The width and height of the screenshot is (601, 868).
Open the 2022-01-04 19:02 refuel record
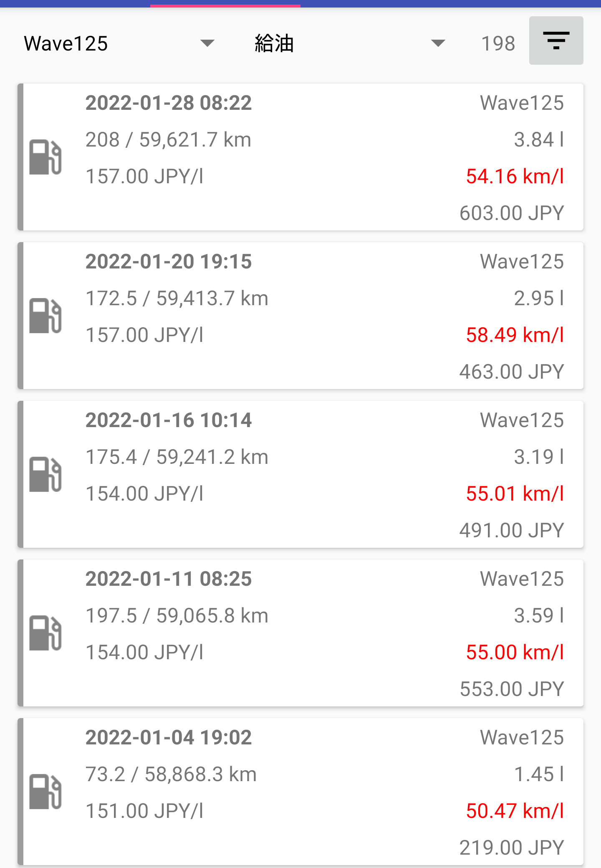[300, 792]
